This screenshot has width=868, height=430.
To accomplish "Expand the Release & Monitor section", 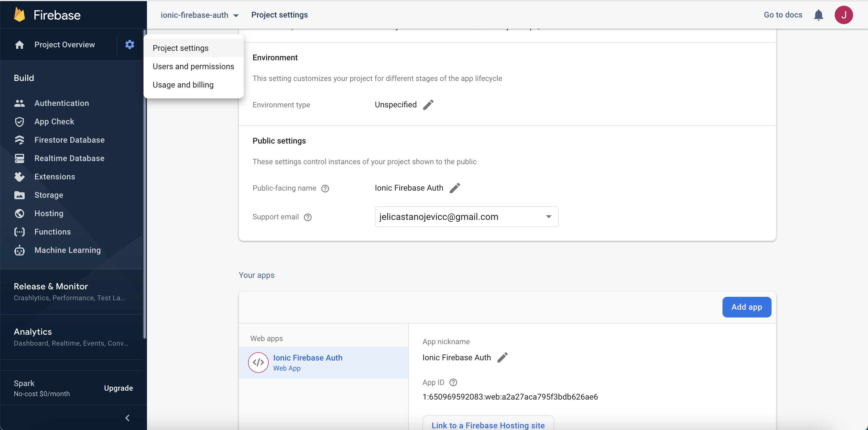I will pos(71,292).
